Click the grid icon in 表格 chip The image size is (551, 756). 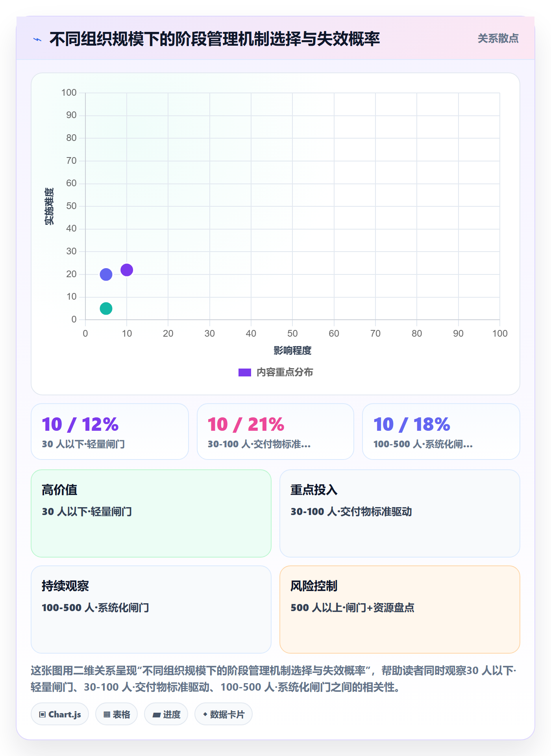click(107, 715)
